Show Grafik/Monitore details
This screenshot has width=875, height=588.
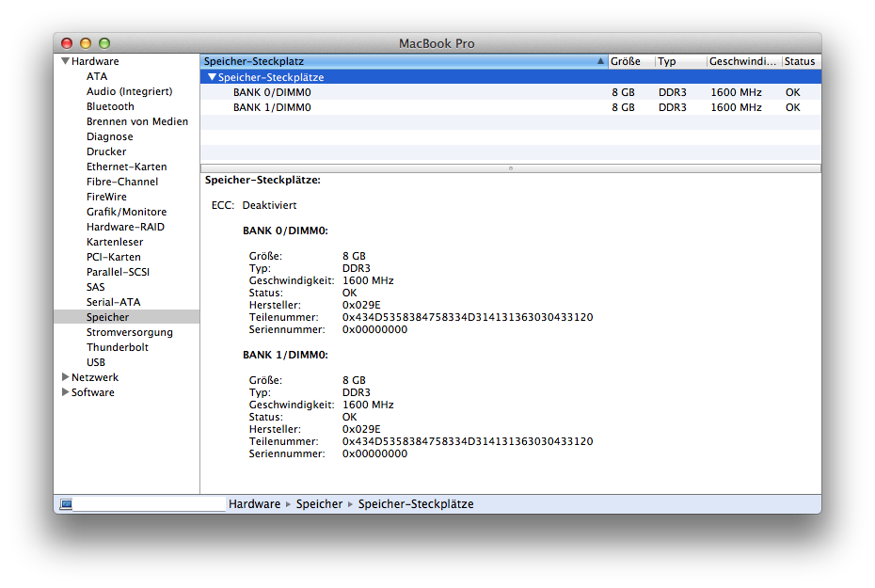pos(126,212)
